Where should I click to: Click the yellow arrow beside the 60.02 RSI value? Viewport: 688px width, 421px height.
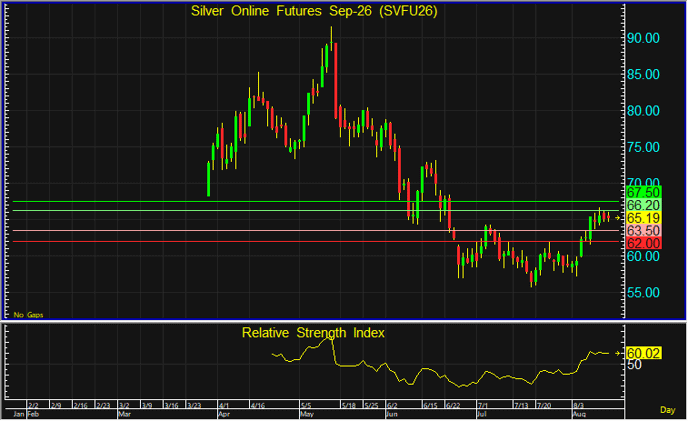618,353
